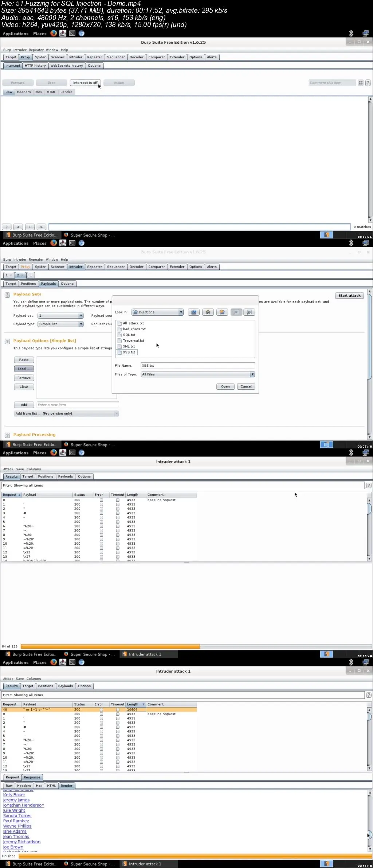Sort by Request column header in running attack
Screen dimensions: 373x868
[12, 495]
